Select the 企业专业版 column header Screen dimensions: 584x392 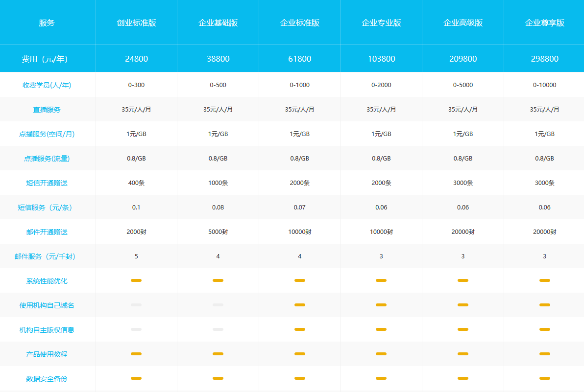click(381, 23)
